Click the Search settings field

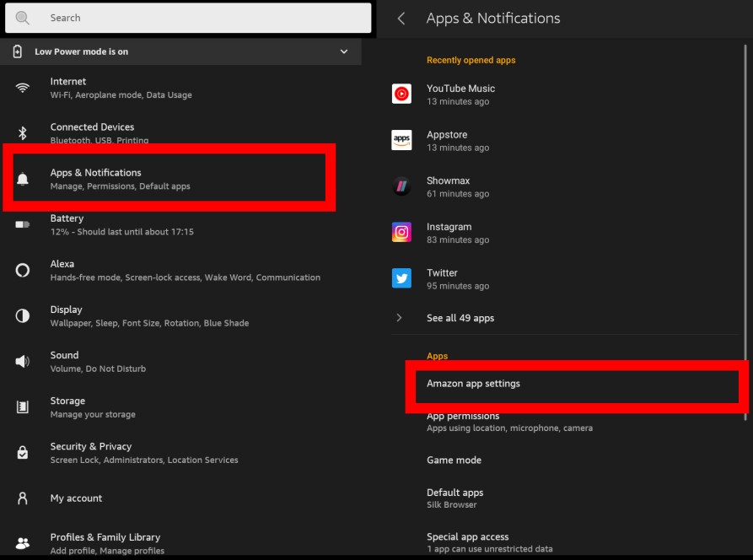(x=188, y=18)
